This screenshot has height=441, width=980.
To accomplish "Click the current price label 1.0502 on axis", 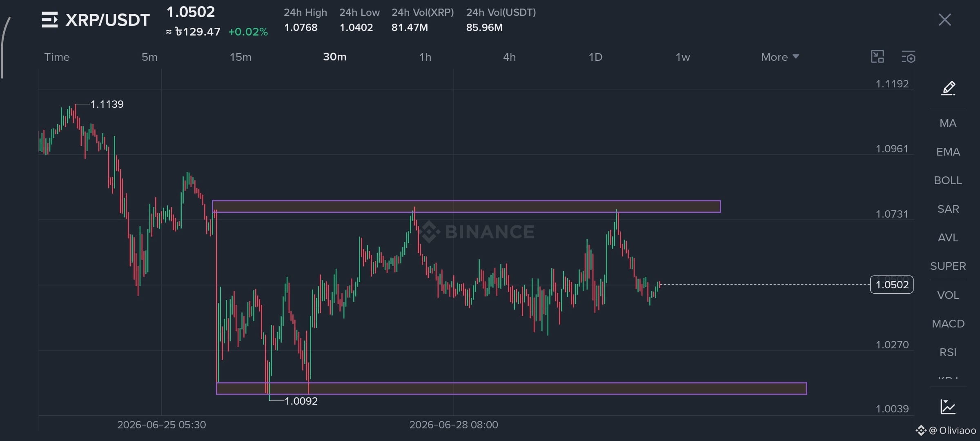I will point(892,285).
